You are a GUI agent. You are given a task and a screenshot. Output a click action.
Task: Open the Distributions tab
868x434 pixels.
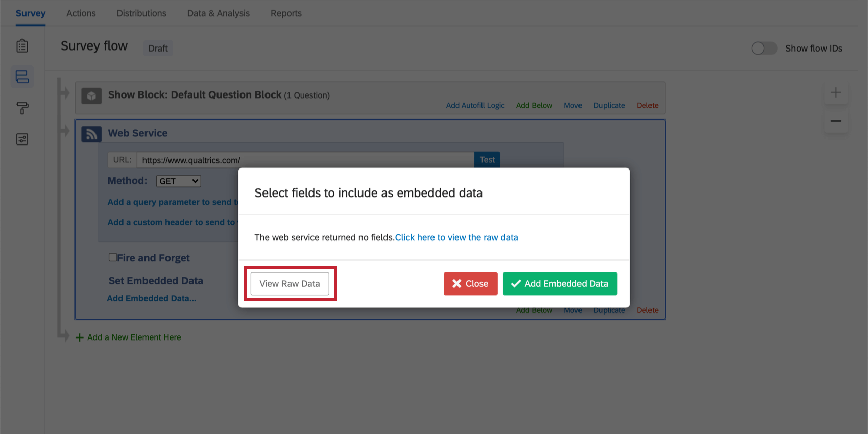click(x=141, y=13)
